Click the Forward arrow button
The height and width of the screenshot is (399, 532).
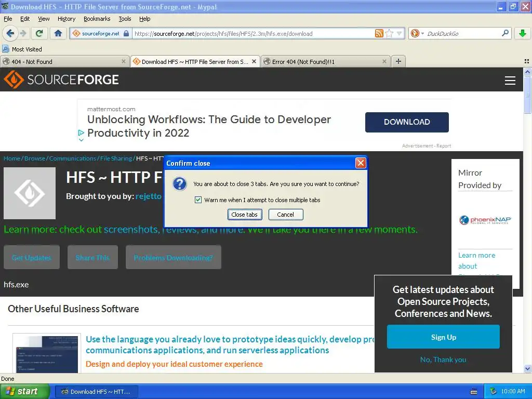23,33
